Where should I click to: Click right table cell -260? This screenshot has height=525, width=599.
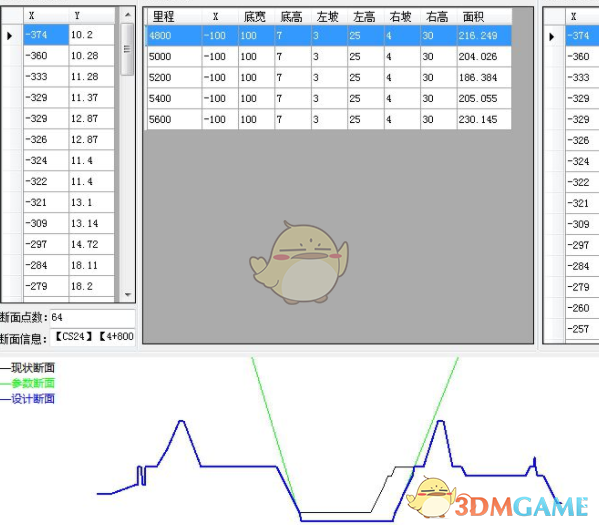pyautogui.click(x=582, y=308)
